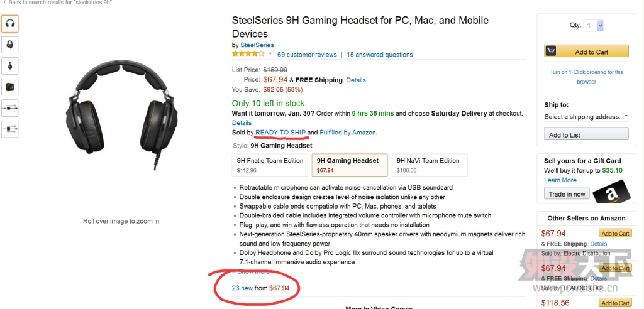The image size is (644, 309).
Task: Click the Add to List button
Action: (586, 134)
